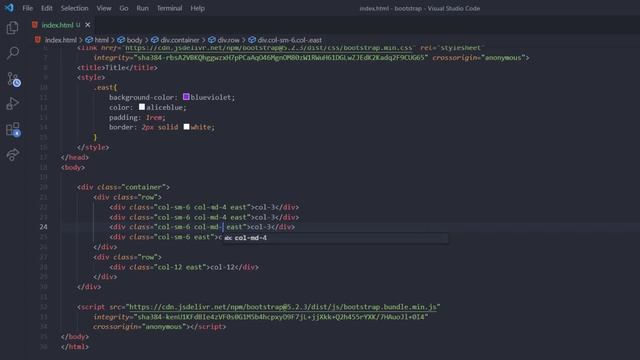
Task: Click the VS Code logo icon
Action: (9, 8)
